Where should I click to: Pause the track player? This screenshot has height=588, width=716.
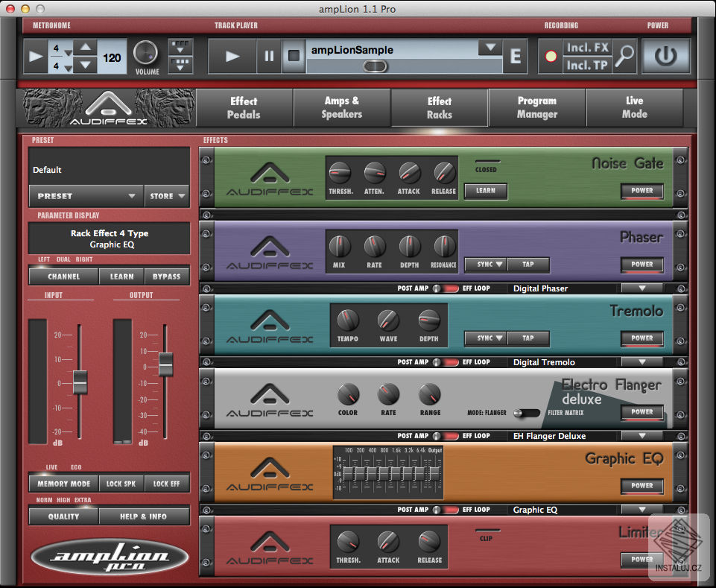coord(269,56)
